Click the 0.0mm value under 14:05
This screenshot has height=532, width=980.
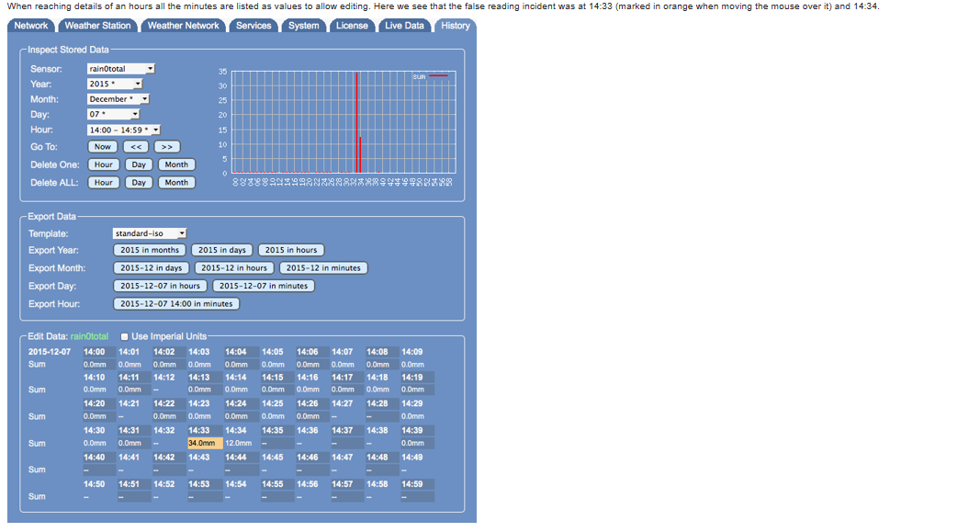[273, 365]
